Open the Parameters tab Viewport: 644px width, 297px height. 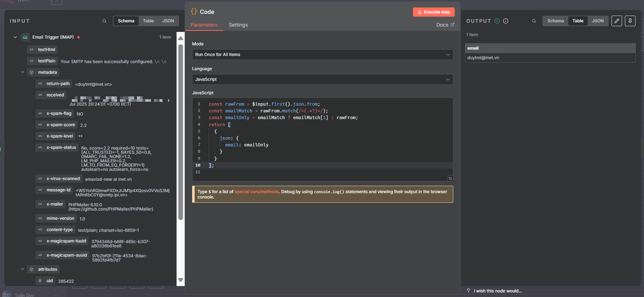[204, 25]
